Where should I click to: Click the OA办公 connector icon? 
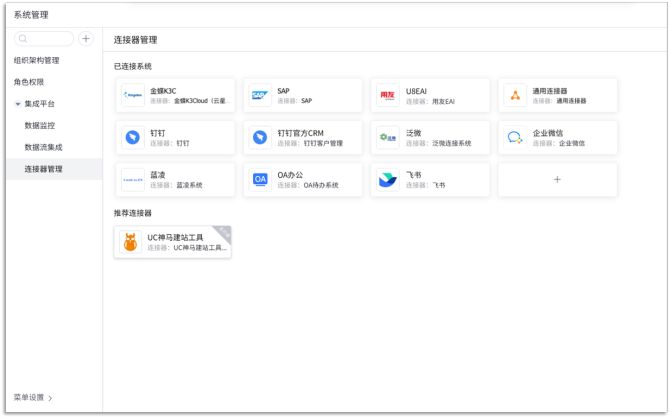[260, 180]
